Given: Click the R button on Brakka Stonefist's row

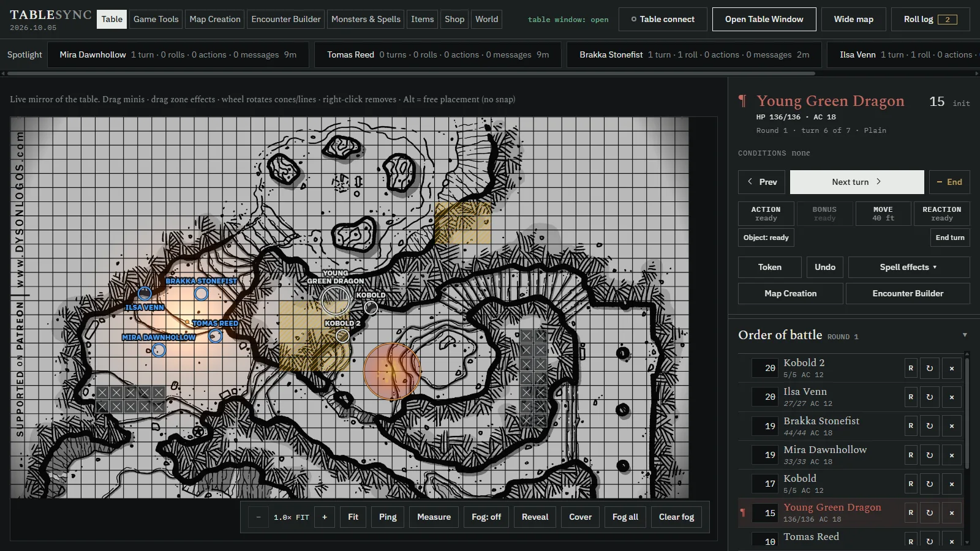Looking at the screenshot, I should tap(911, 425).
